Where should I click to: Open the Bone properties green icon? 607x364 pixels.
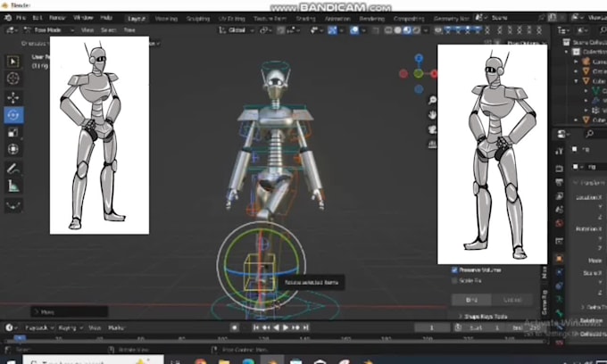pyautogui.click(x=559, y=311)
